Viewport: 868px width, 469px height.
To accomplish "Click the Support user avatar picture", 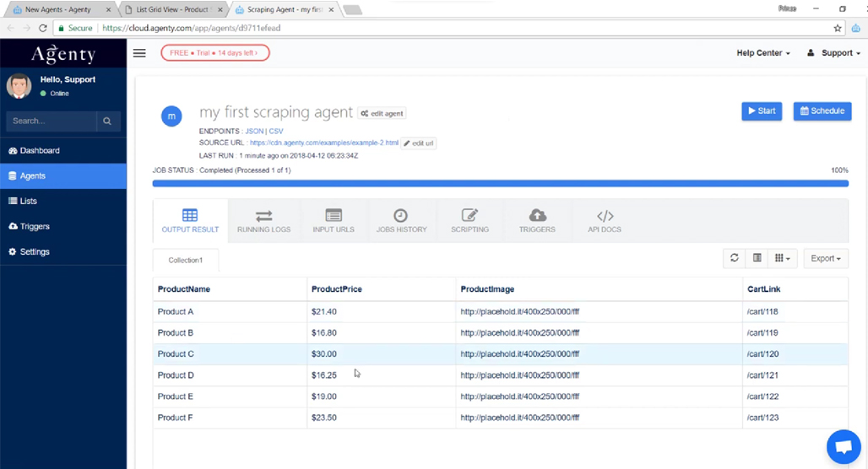I will [19, 86].
